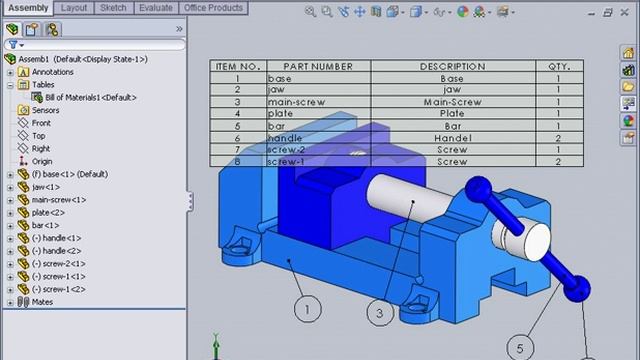The width and height of the screenshot is (640, 360).
Task: Select the PropertyManager tab icon
Action: pyautogui.click(x=32, y=29)
